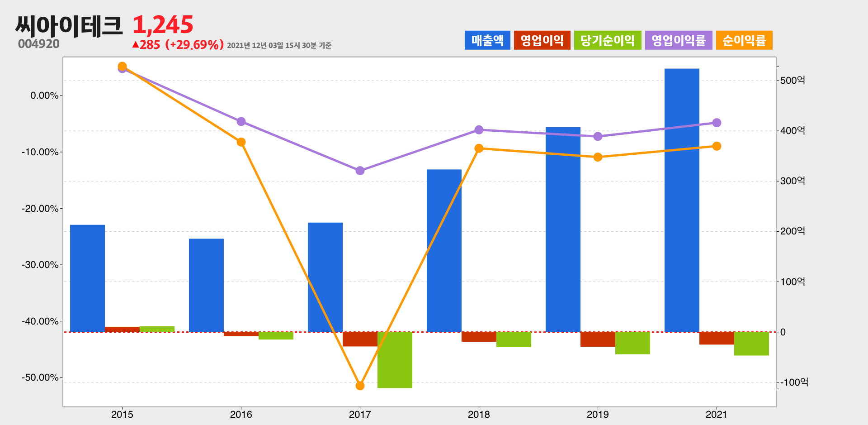Click the 500억 right axis label

point(793,80)
